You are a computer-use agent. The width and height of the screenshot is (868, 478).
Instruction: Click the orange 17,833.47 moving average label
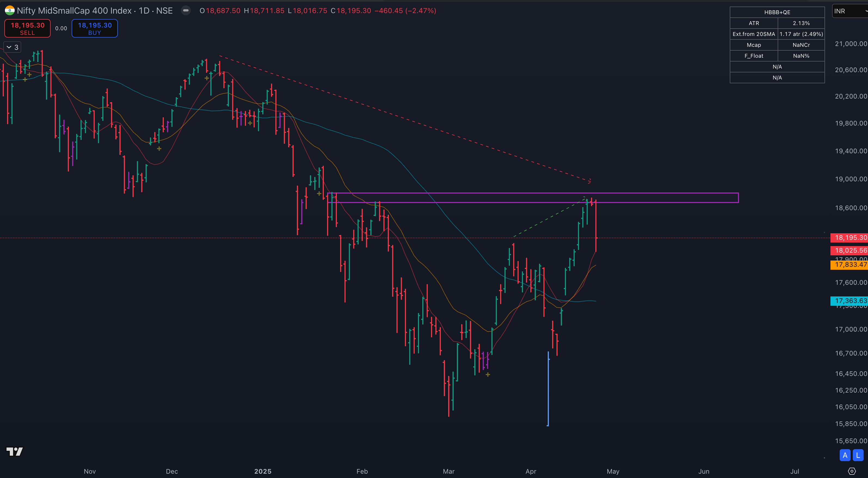pos(849,265)
